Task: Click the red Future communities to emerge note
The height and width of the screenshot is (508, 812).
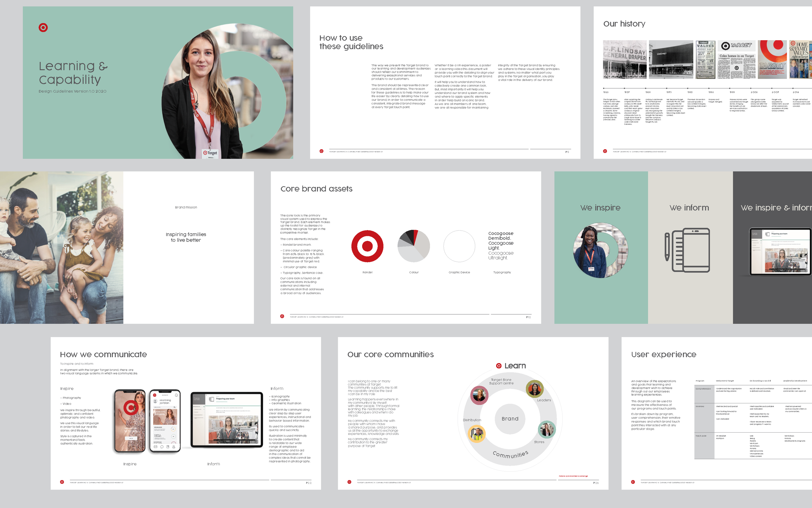Action: [x=573, y=476]
